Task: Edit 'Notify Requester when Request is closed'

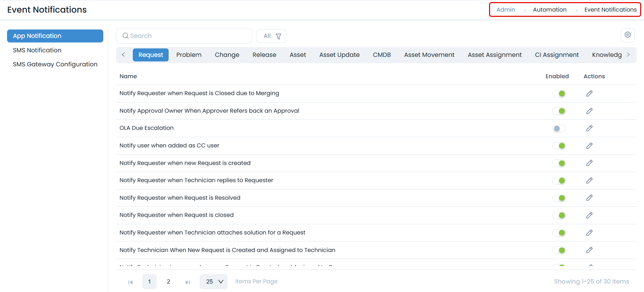Action: point(589,215)
